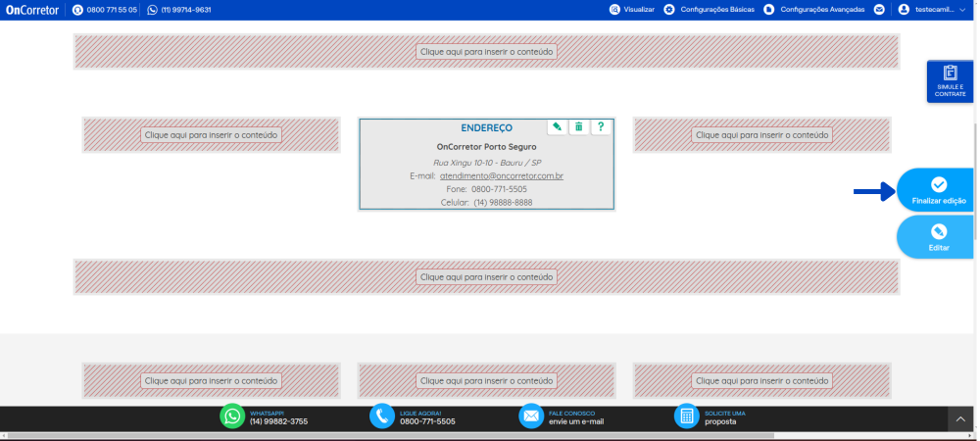Click Fale Conosco envelope icon in bottom bar
980x441 pixels.
(531, 416)
